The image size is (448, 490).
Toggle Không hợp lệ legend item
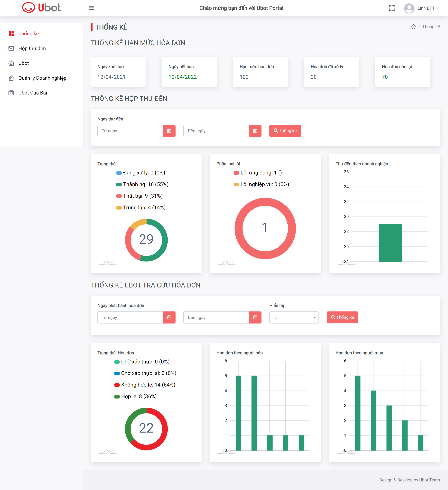click(x=145, y=385)
